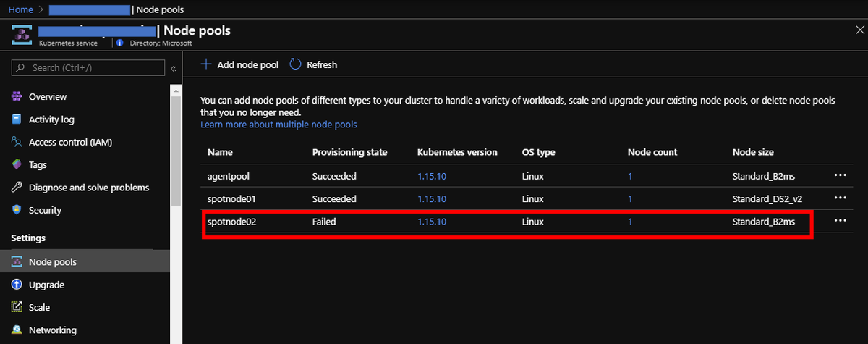Click the Provisioning state column header
Image resolution: width=868 pixels, height=344 pixels.
pos(349,152)
